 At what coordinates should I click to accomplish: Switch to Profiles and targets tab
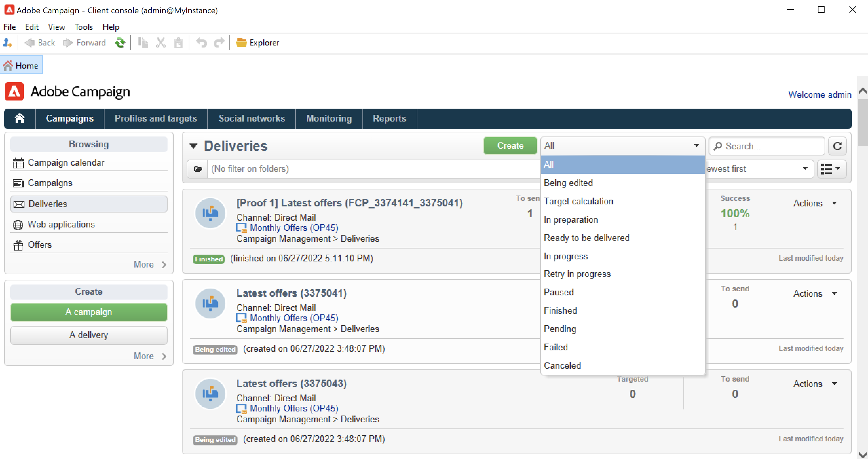[x=155, y=118]
